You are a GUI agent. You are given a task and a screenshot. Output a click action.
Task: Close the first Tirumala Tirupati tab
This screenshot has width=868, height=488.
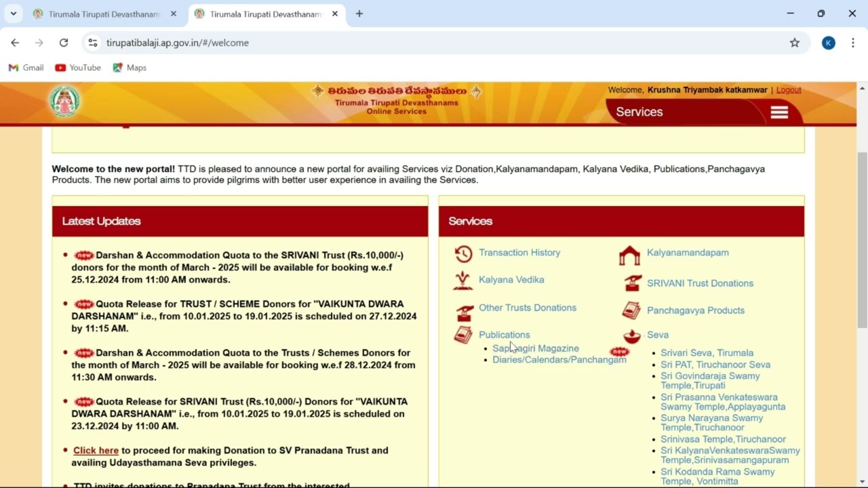[174, 14]
